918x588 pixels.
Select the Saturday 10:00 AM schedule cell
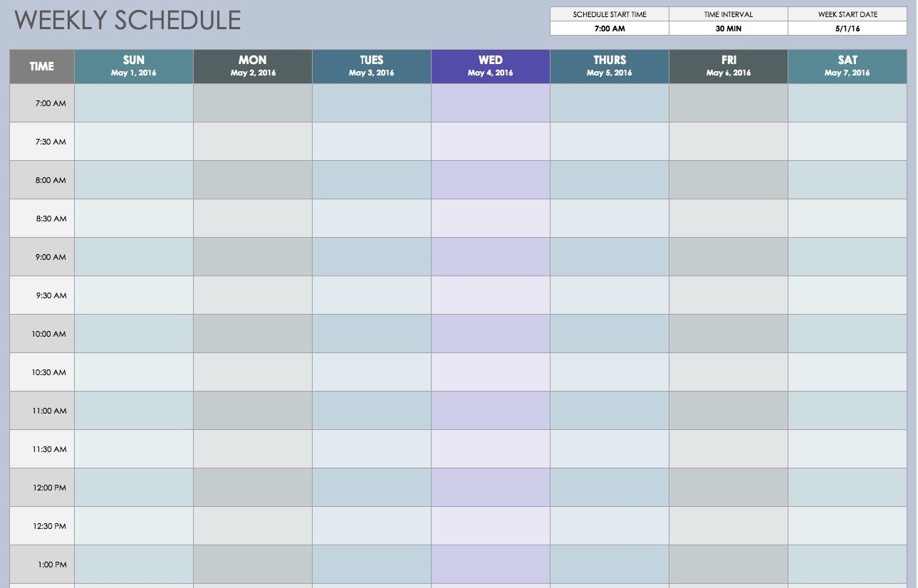point(847,334)
